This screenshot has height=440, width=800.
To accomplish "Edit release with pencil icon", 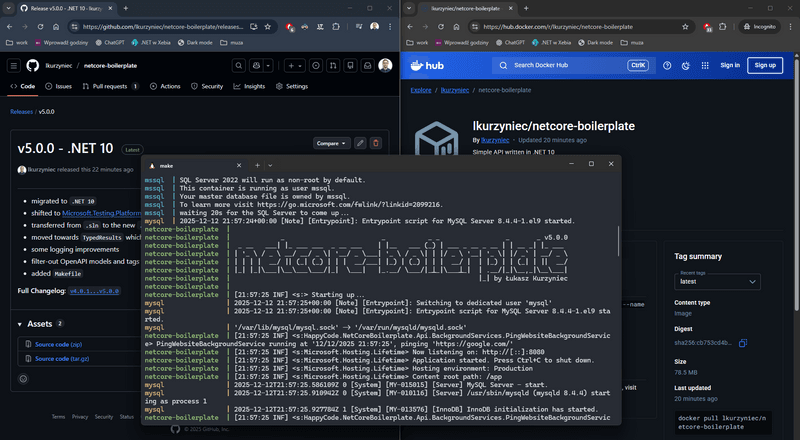I will pos(360,143).
